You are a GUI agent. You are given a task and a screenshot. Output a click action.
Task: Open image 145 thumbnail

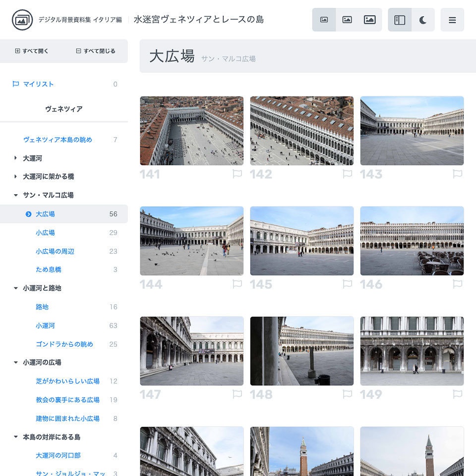pyautogui.click(x=302, y=241)
